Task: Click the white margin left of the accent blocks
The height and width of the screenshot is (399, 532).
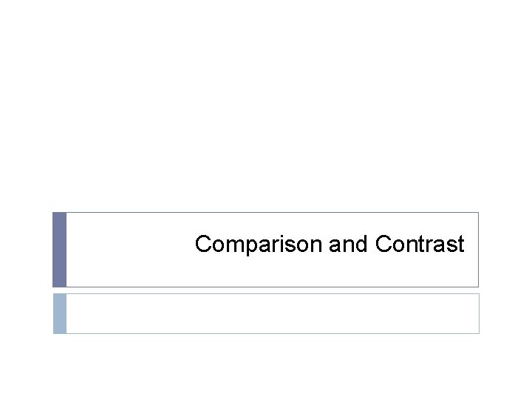Action: pos(26,273)
